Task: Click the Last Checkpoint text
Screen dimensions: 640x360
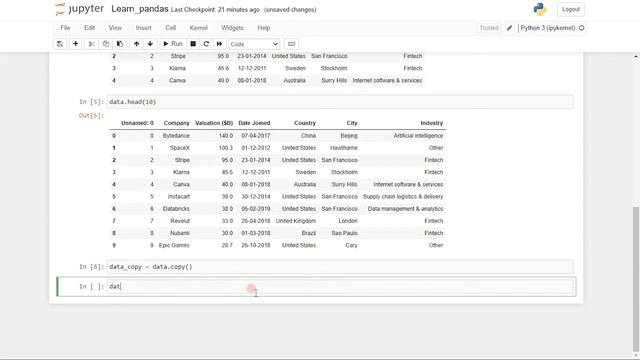Action: point(215,9)
